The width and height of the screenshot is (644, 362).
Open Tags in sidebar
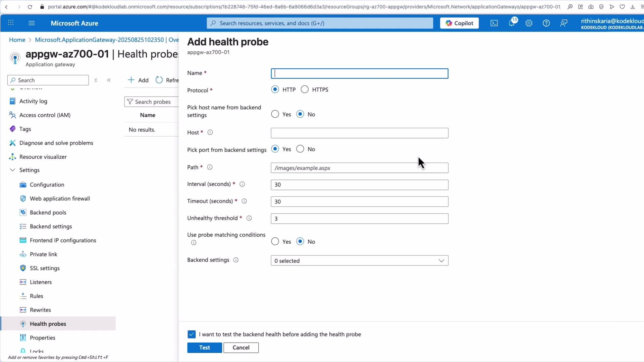click(x=25, y=129)
